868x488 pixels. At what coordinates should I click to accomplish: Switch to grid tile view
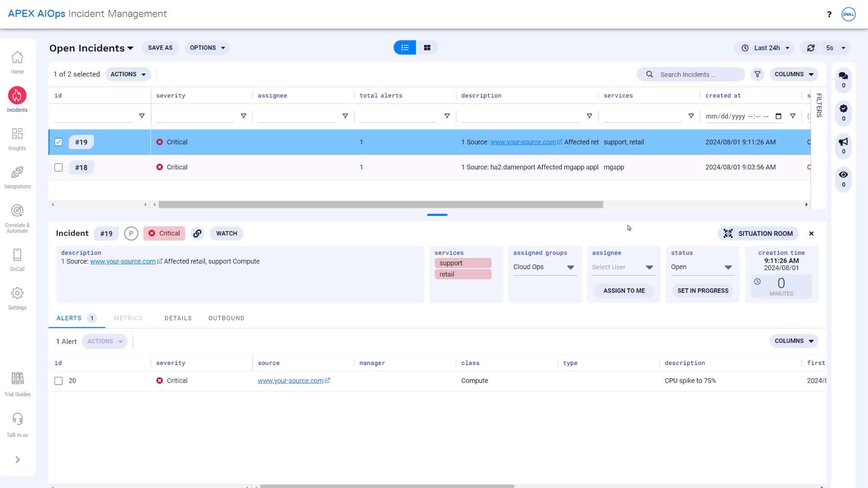click(427, 47)
